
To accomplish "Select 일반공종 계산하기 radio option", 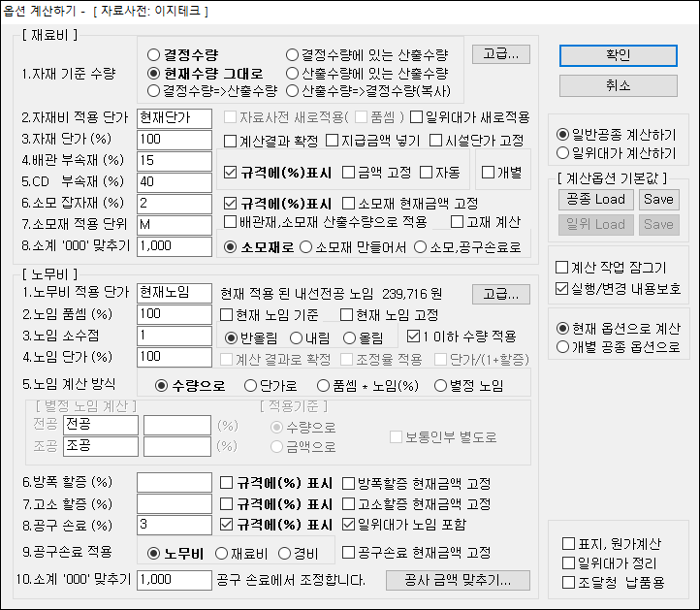I will pos(617,135).
